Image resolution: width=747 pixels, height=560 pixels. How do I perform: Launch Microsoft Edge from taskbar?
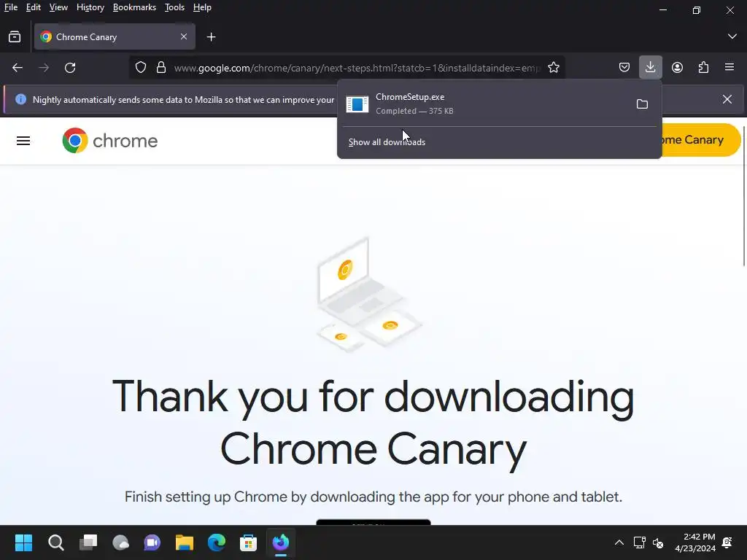216,542
